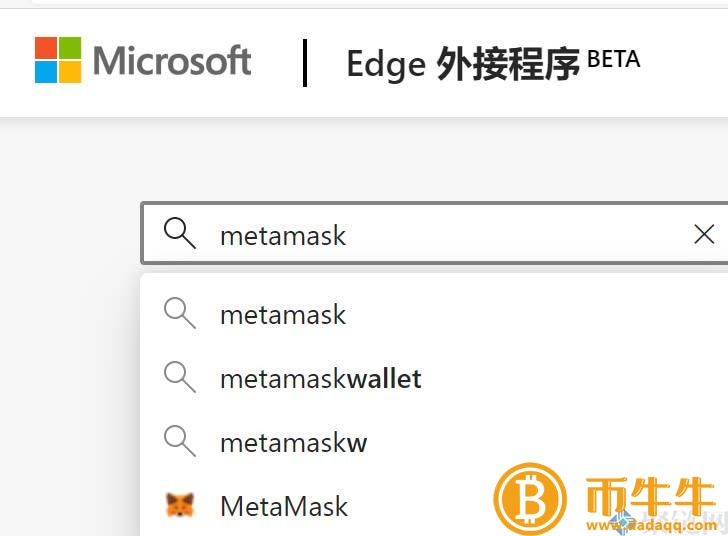Click the Microsoft wordmark text
Image resolution: width=728 pixels, height=536 pixels.
click(x=172, y=61)
